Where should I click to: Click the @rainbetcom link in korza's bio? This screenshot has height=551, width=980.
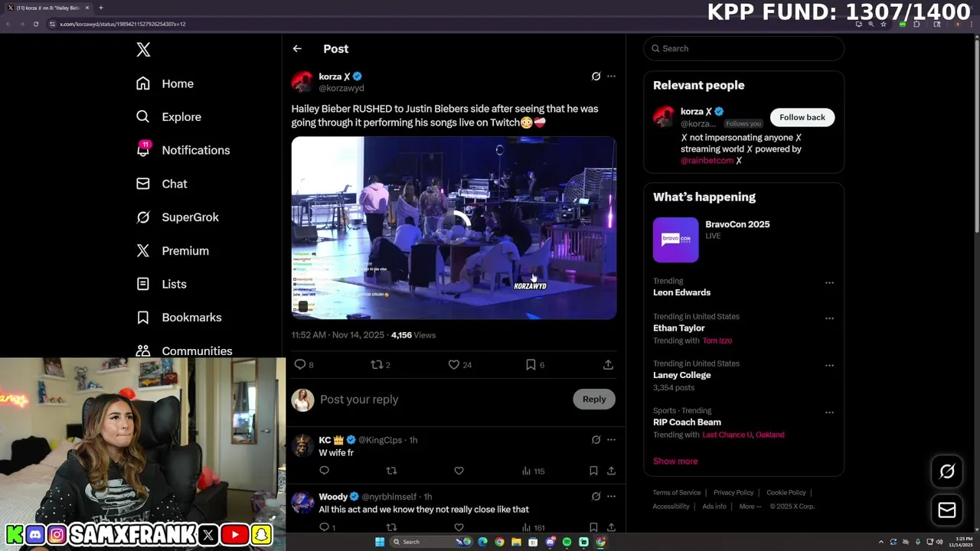click(x=707, y=161)
